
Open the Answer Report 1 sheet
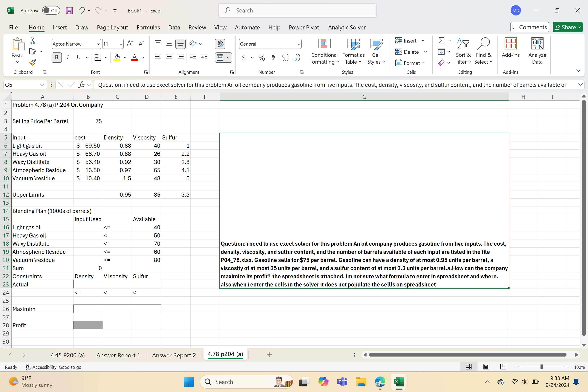pos(118,355)
